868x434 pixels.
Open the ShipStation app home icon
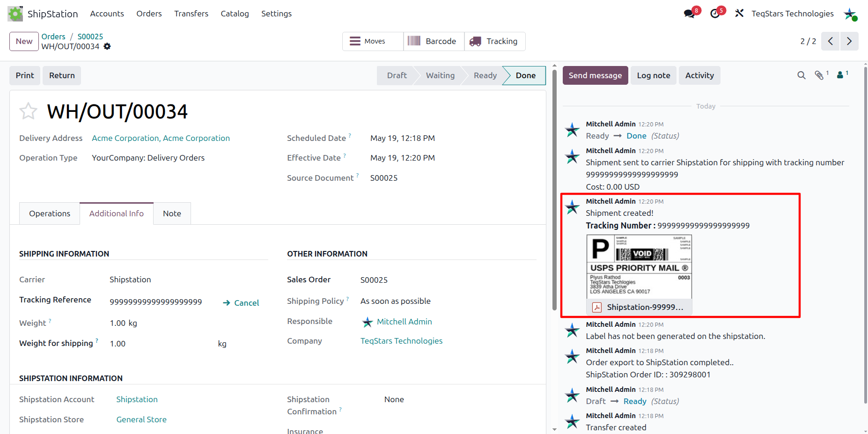pyautogui.click(x=15, y=14)
